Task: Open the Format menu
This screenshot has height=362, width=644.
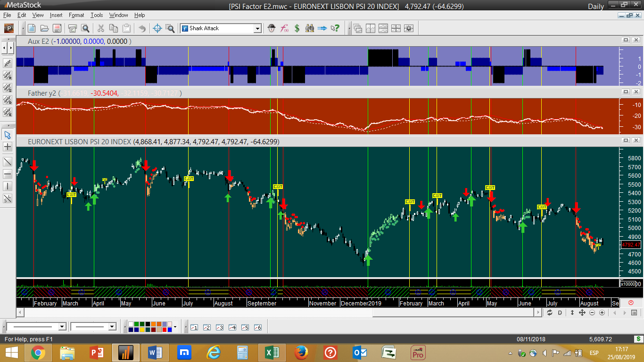Action: tap(76, 15)
